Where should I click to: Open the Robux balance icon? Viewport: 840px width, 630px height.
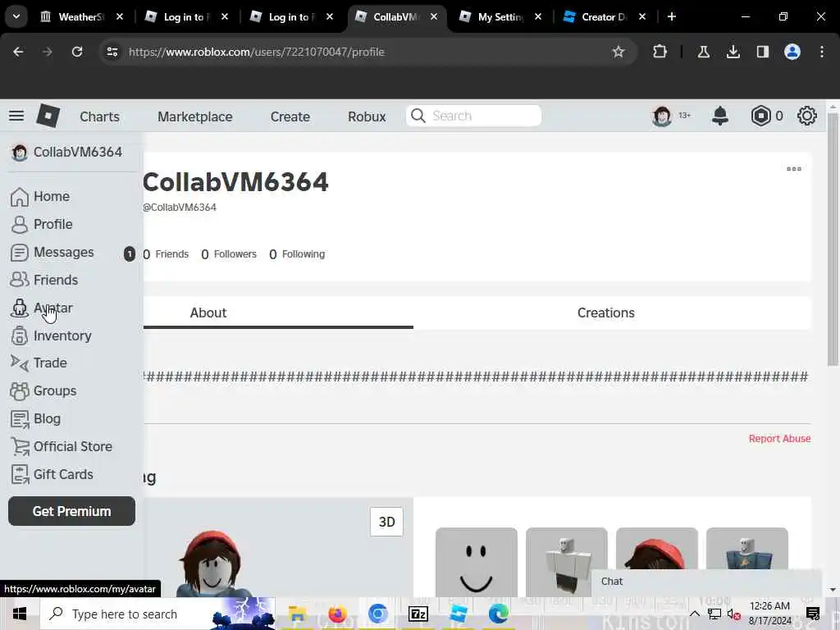point(760,116)
